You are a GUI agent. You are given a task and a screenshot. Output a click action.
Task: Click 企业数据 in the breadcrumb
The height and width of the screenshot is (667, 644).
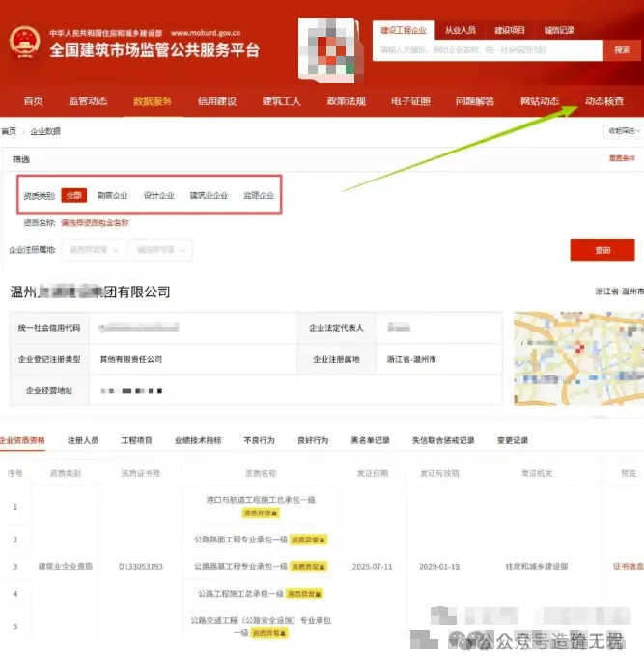[x=45, y=131]
